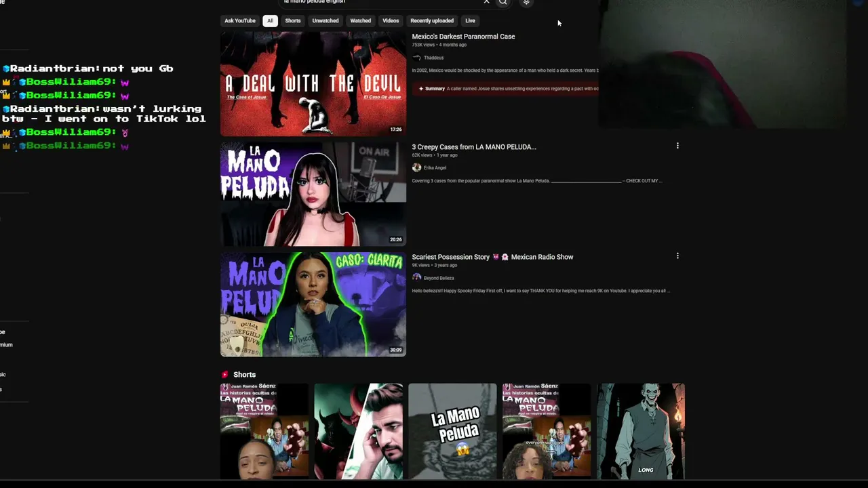Open the more-options menu for Scariest Possession Story video

click(677, 256)
